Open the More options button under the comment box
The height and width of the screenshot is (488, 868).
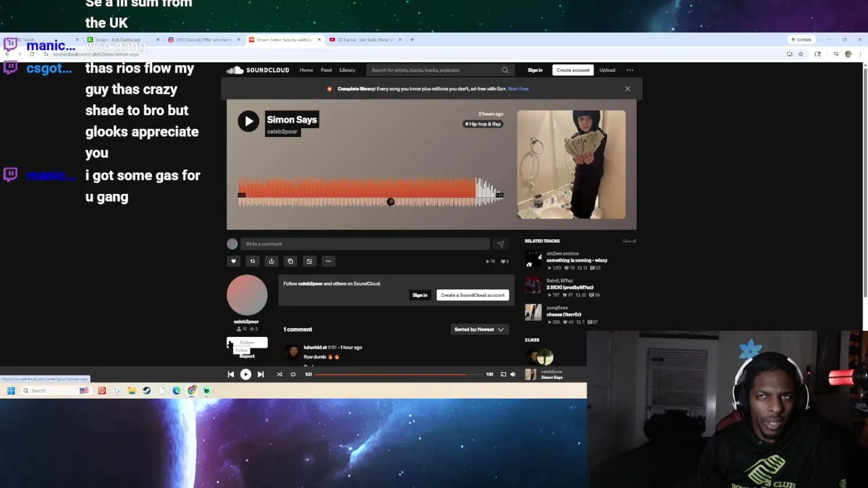[328, 261]
